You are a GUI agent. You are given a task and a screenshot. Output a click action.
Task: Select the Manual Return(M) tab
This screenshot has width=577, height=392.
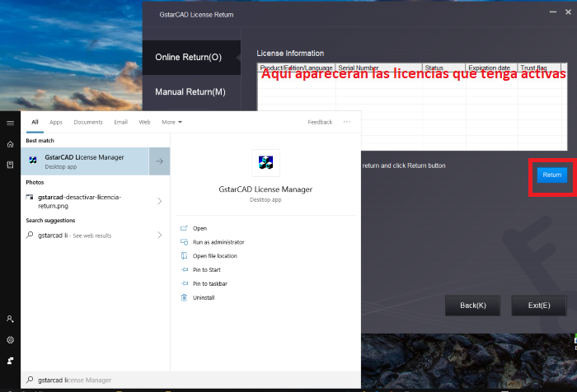point(191,92)
